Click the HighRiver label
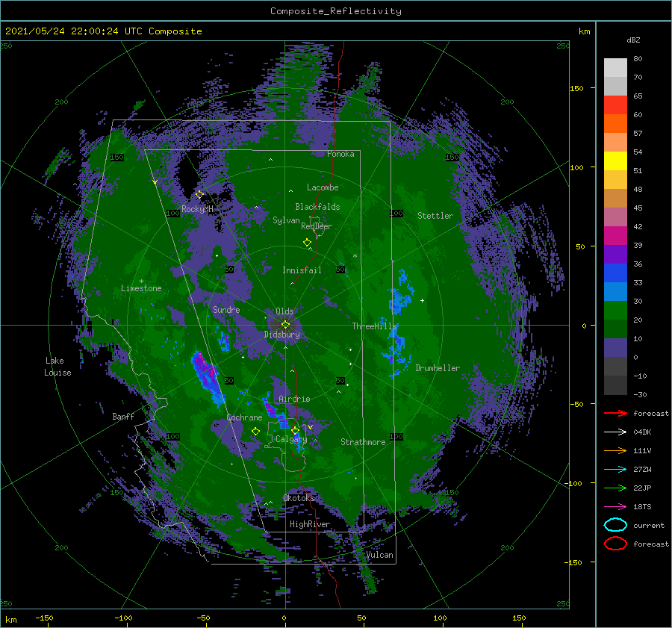The image size is (672, 628). [310, 524]
